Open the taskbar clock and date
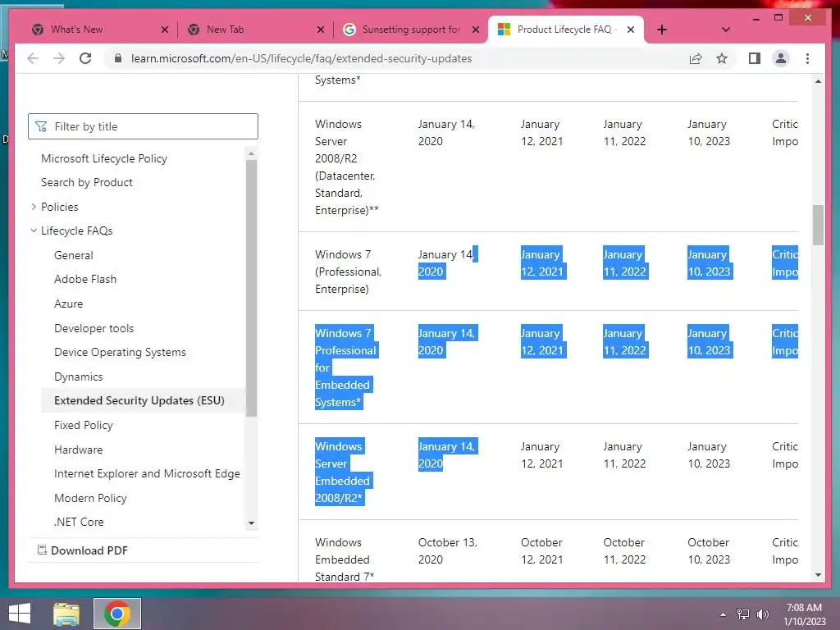Viewport: 840px width, 630px height. pyautogui.click(x=804, y=614)
